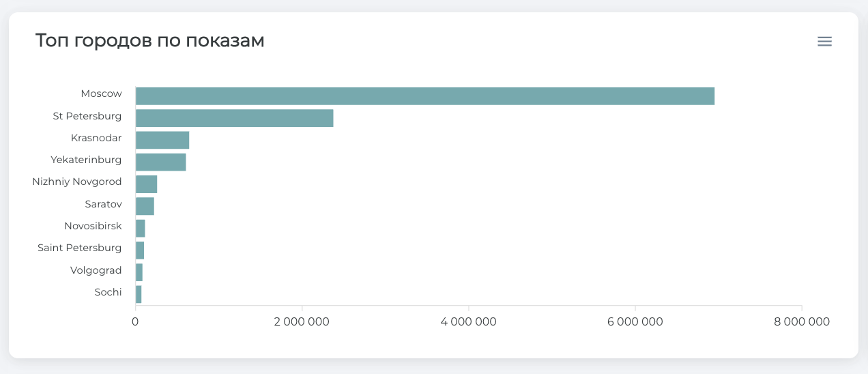
Task: Open the chart hamburger menu
Action: (x=824, y=42)
